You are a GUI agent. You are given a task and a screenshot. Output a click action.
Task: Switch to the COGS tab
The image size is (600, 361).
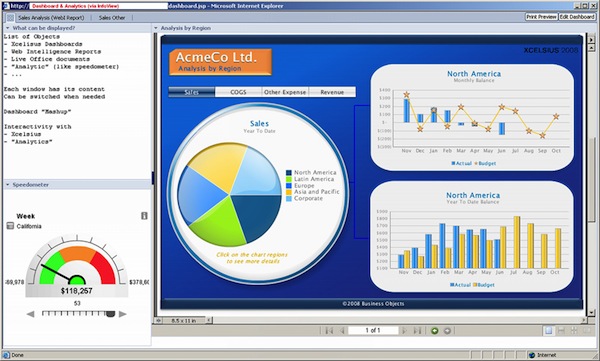pyautogui.click(x=238, y=92)
